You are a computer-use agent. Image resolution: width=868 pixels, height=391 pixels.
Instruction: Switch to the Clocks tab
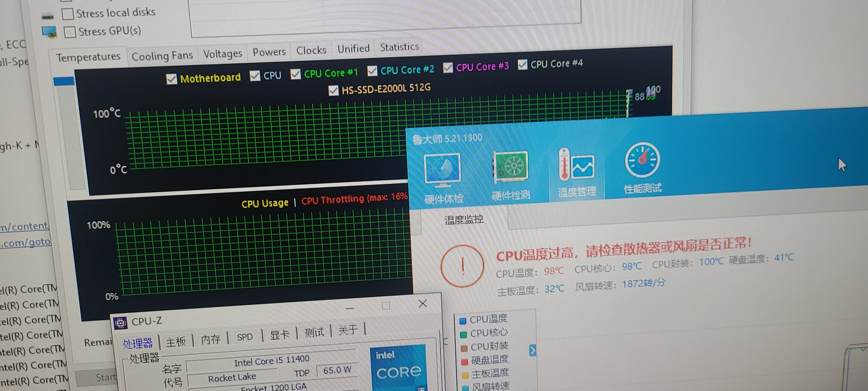(x=311, y=50)
